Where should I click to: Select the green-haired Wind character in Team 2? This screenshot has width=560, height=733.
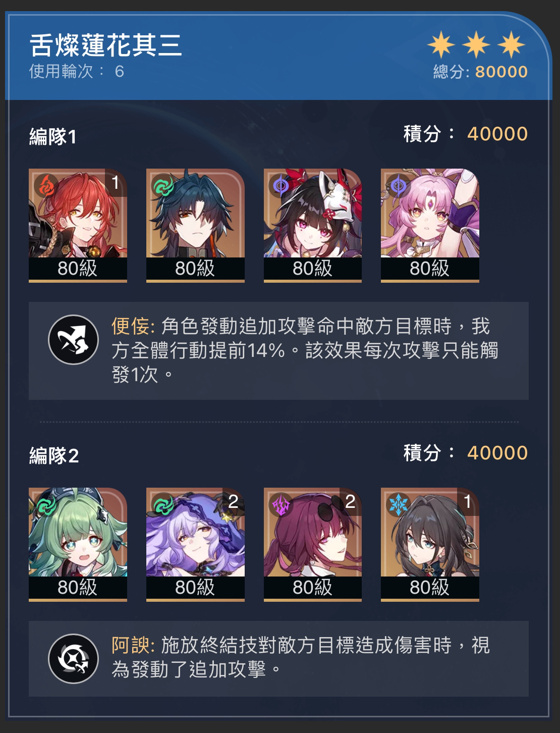tap(78, 544)
